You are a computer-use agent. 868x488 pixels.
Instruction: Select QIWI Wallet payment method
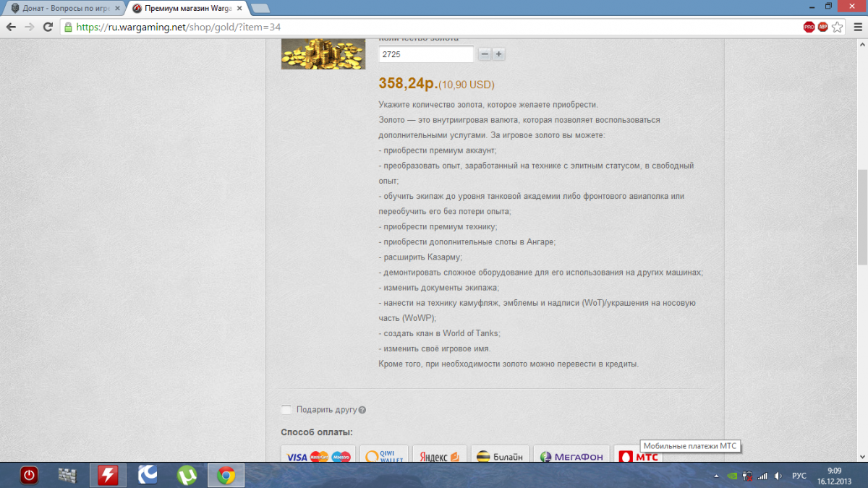(x=384, y=454)
